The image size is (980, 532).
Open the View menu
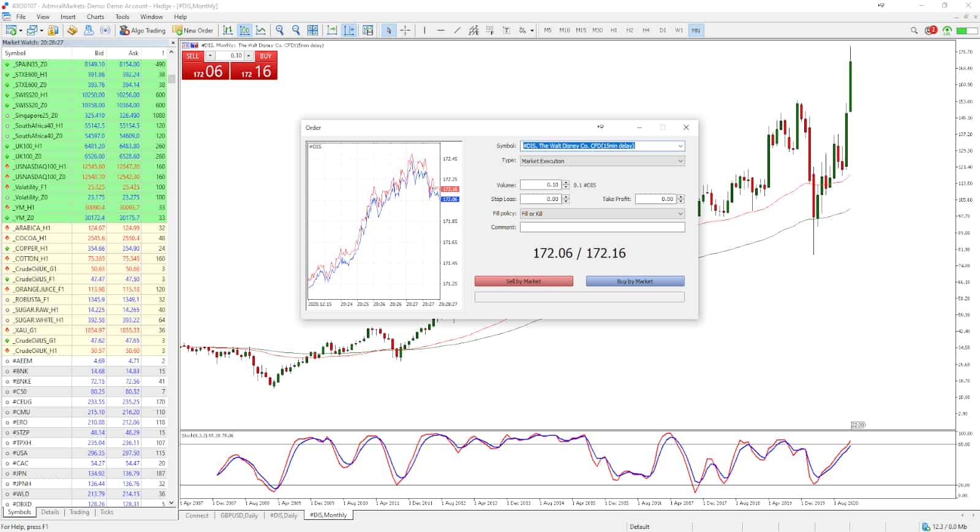pyautogui.click(x=43, y=17)
